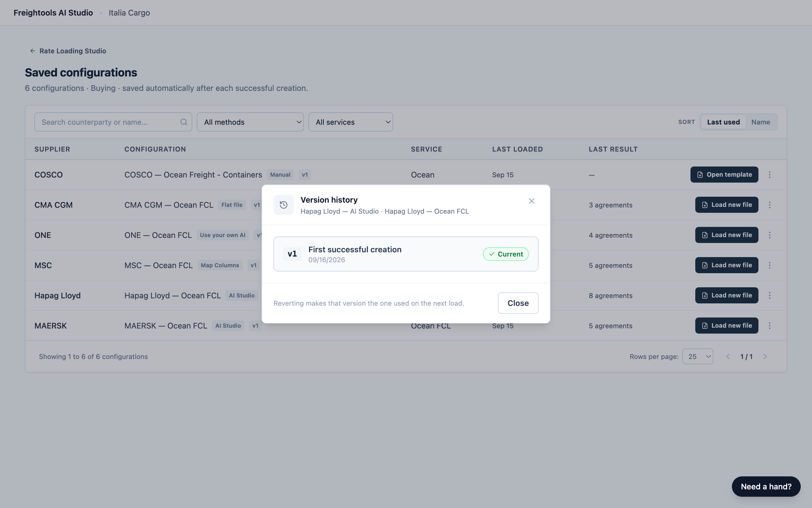Click the LAST RESULT column header

(x=613, y=149)
